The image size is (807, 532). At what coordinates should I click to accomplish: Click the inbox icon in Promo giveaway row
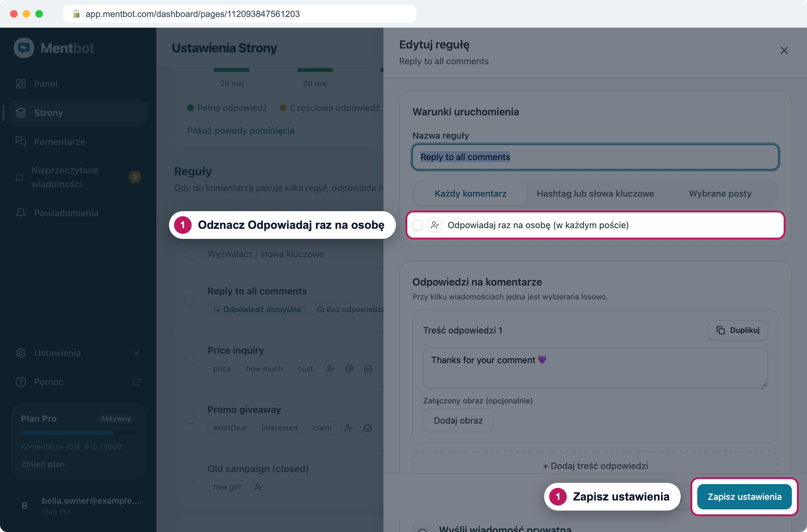pos(367,428)
